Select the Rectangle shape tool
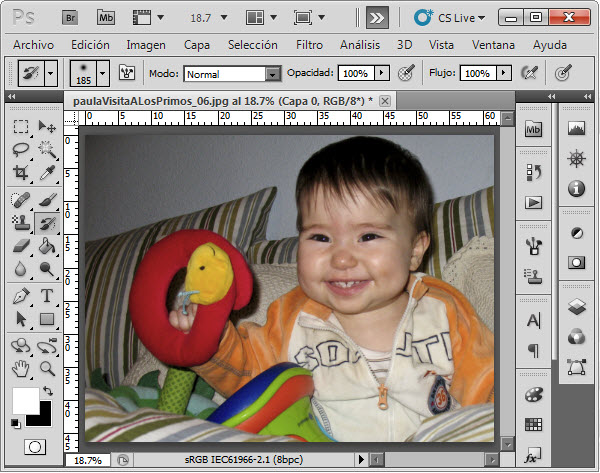 coord(47,319)
